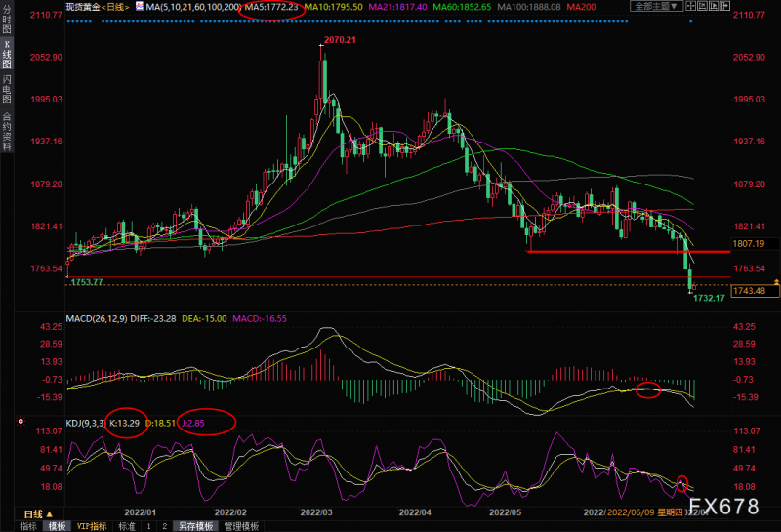Click the 另存模板 button

coord(195,526)
